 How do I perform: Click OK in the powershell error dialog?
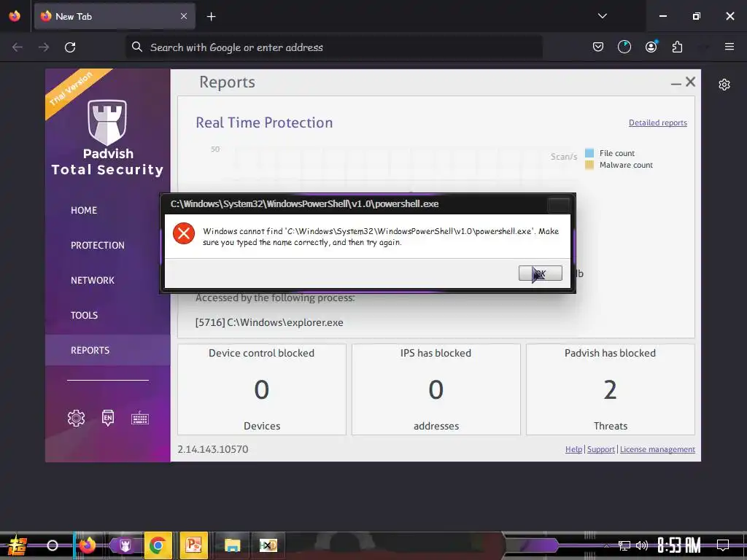point(541,273)
